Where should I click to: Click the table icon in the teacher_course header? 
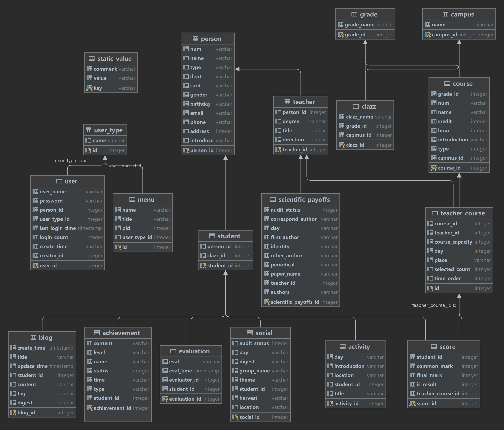435,213
